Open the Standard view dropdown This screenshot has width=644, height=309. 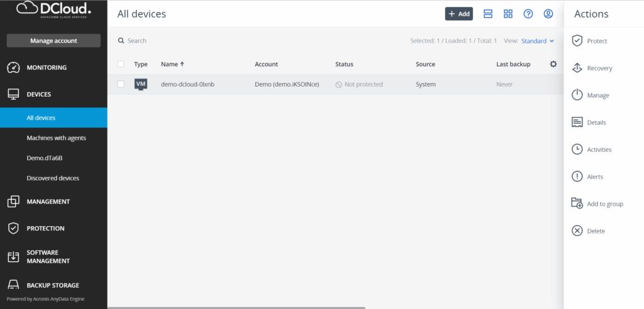pyautogui.click(x=537, y=41)
